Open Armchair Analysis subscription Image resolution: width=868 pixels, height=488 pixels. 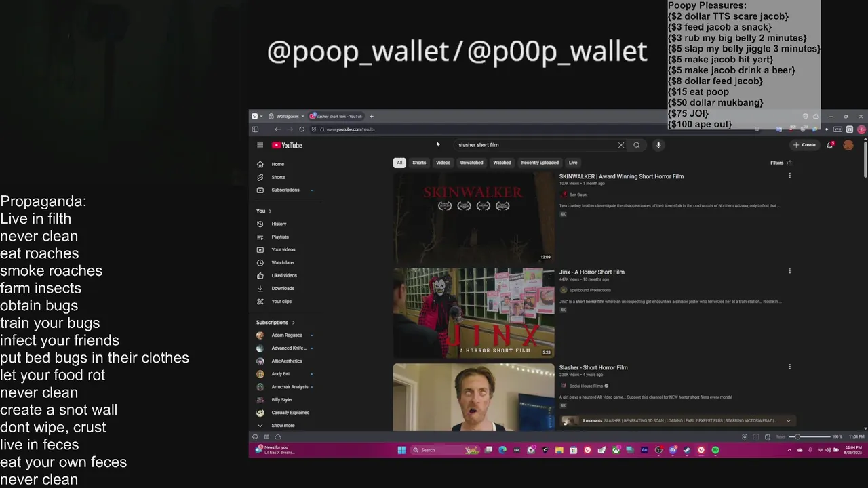pos(288,386)
